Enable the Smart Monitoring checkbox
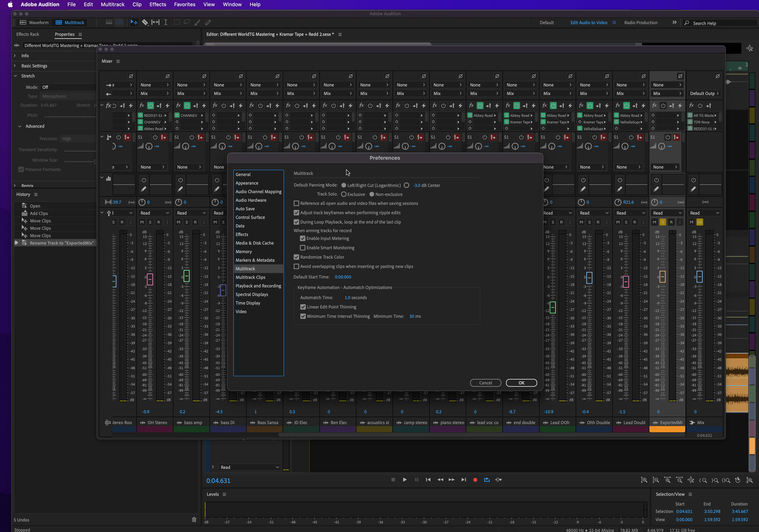 coord(302,248)
